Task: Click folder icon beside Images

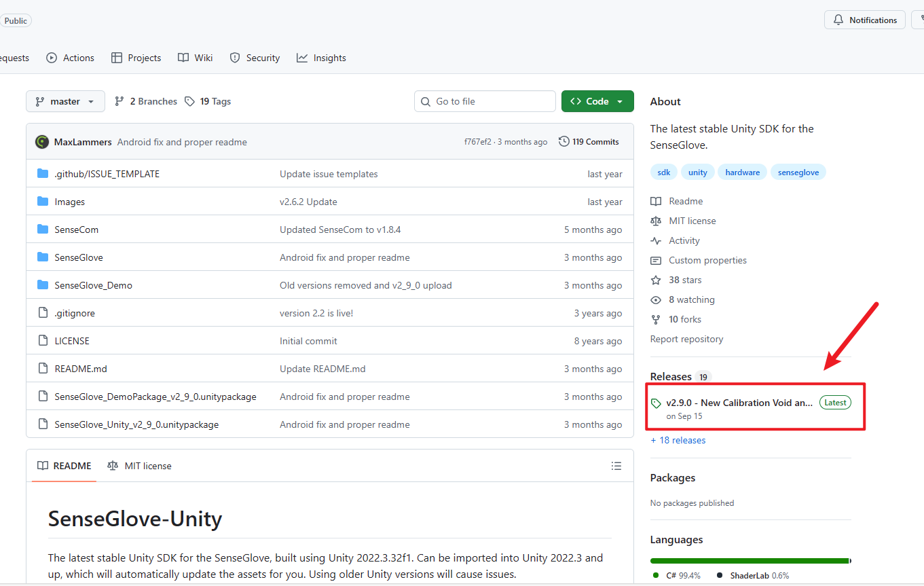Action: 43,202
